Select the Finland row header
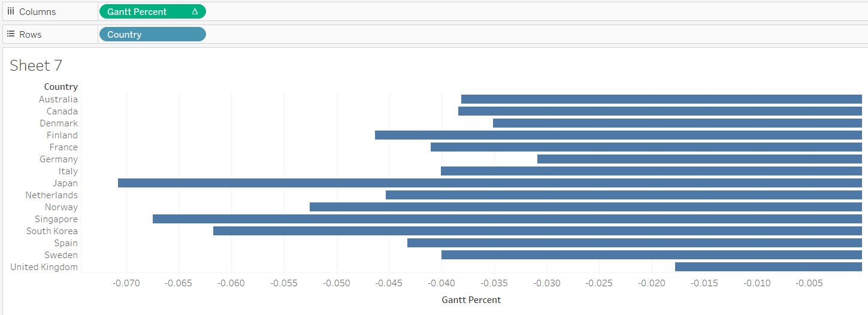This screenshot has height=315, width=868. [62, 135]
